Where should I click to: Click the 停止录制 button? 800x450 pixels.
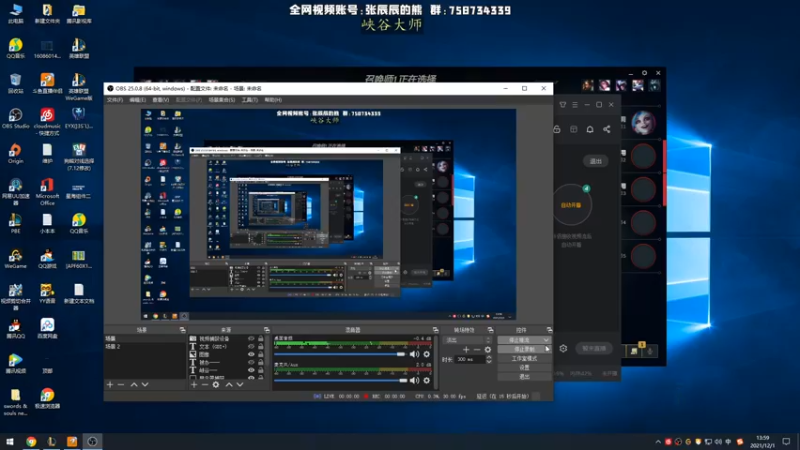click(524, 349)
